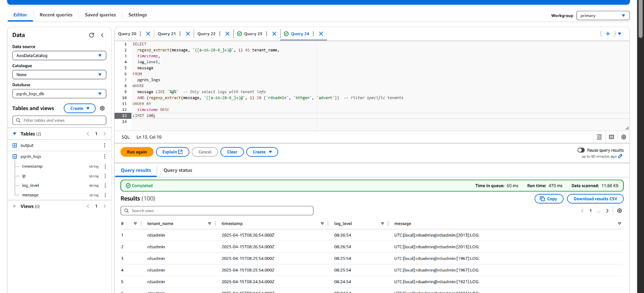
Task: Switch to the Editor tab
Action: click(20, 15)
